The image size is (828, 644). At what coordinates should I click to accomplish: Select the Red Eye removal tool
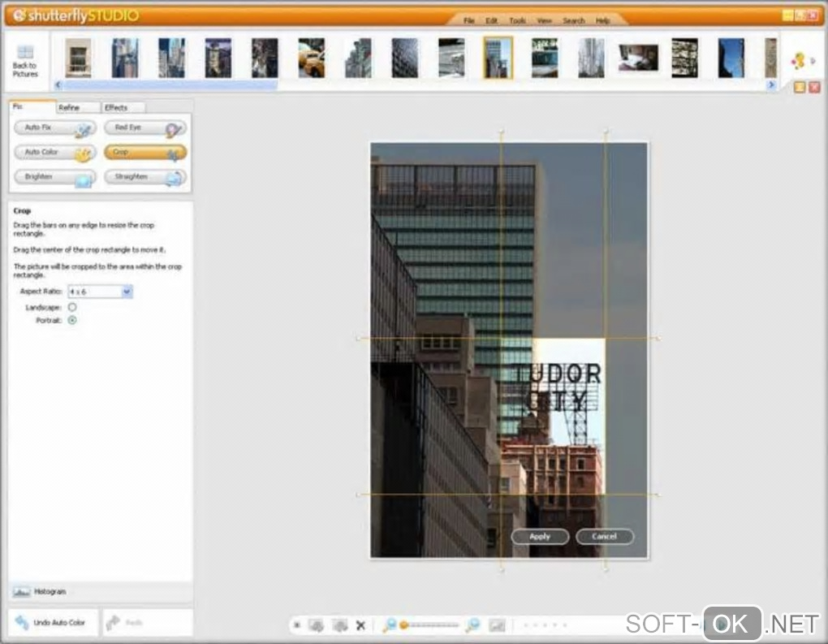pos(145,128)
